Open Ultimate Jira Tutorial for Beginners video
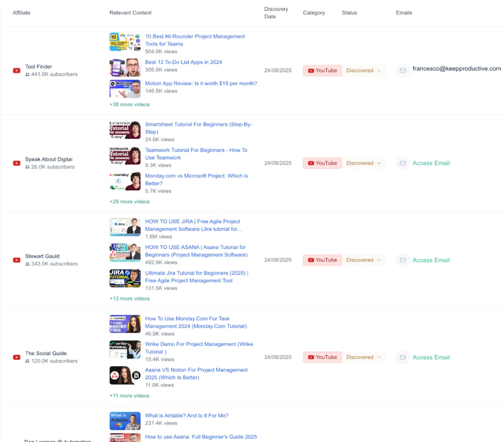The width and height of the screenshot is (504, 442). [x=197, y=277]
